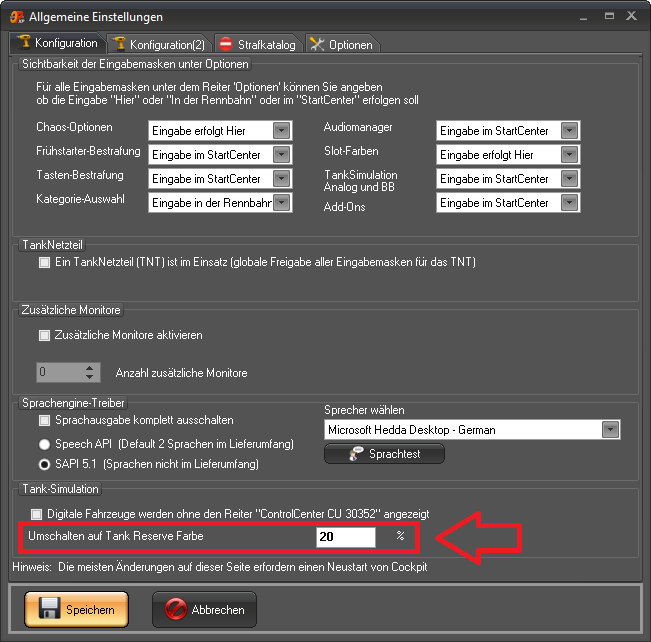Click the 'Add-Ons' label
The height and width of the screenshot is (642, 651).
point(345,207)
